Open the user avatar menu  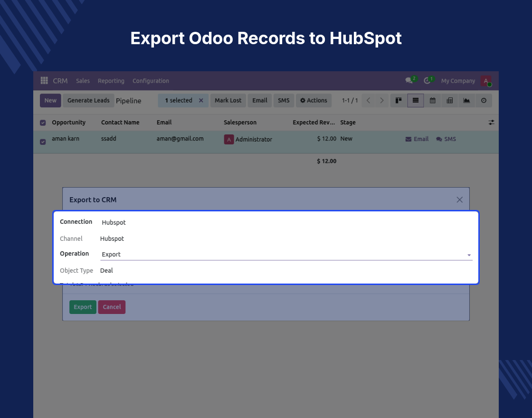point(486,81)
